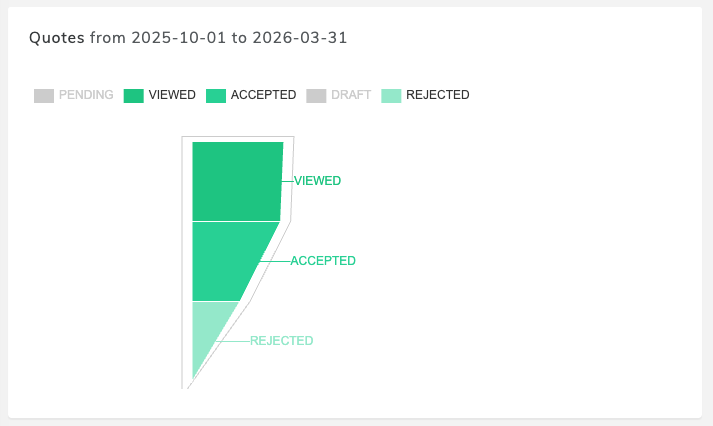
Task: Toggle the PENDING legend color box
Action: pyautogui.click(x=44, y=96)
